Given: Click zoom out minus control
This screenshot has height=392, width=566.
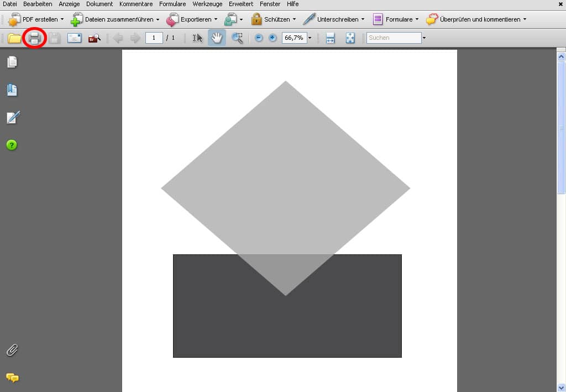Looking at the screenshot, I should point(258,38).
